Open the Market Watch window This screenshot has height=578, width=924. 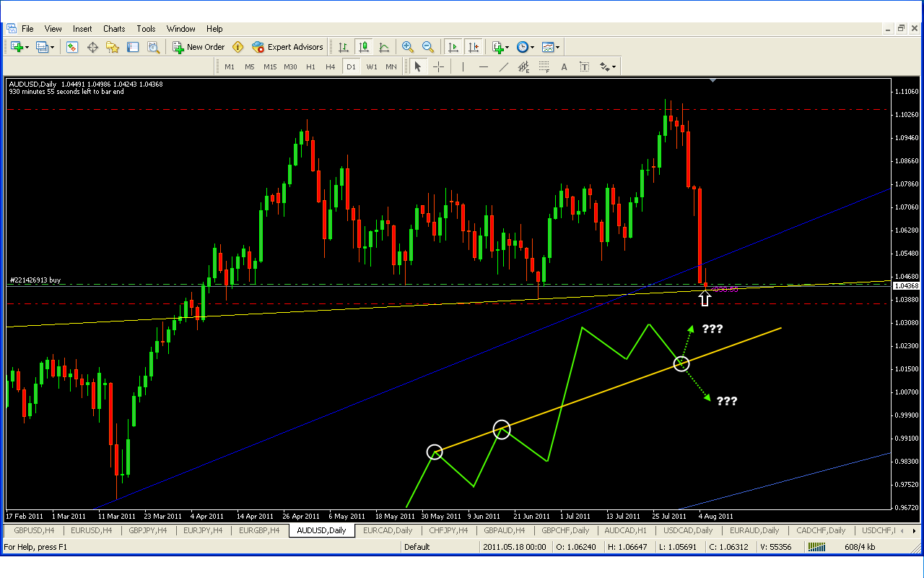72,47
